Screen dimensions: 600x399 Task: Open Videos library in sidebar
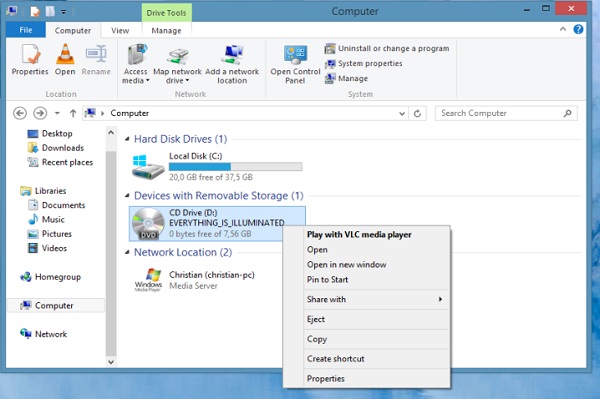click(47, 248)
